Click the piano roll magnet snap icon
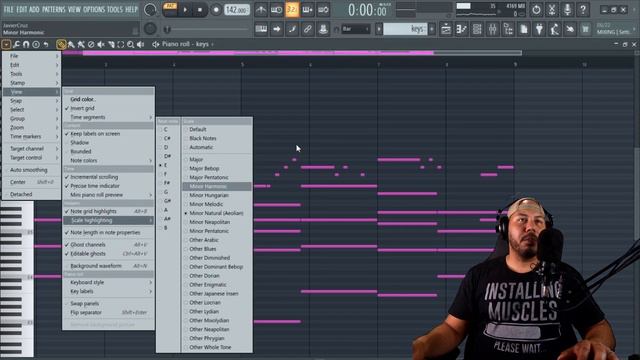 coord(26,44)
